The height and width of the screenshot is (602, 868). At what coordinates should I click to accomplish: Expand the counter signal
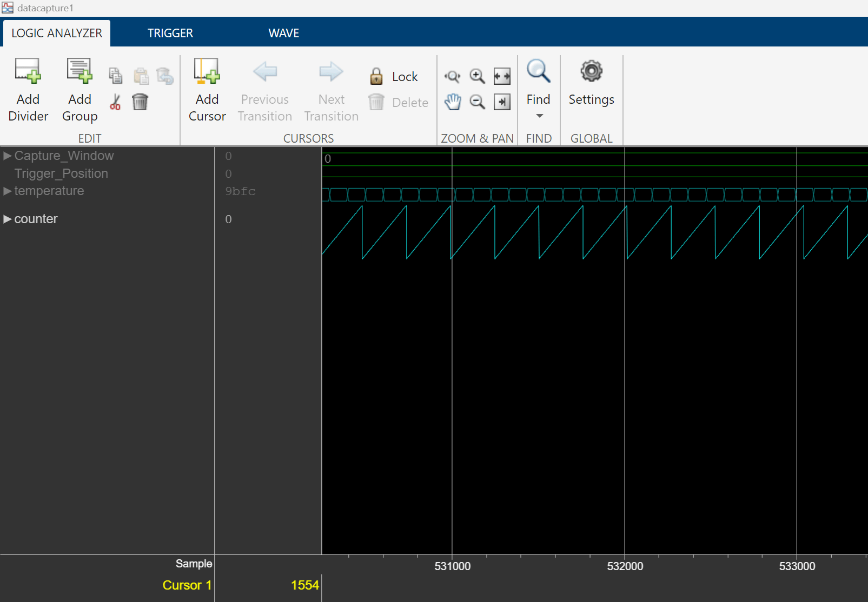click(x=8, y=219)
